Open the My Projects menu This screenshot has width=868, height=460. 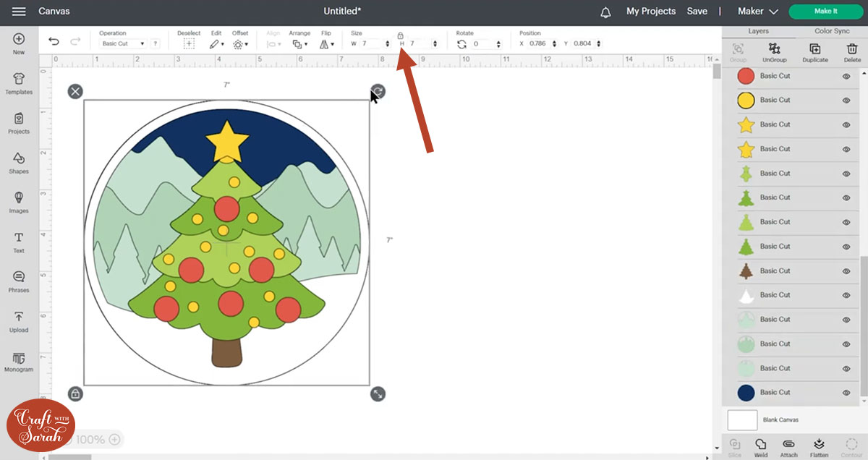click(x=650, y=11)
